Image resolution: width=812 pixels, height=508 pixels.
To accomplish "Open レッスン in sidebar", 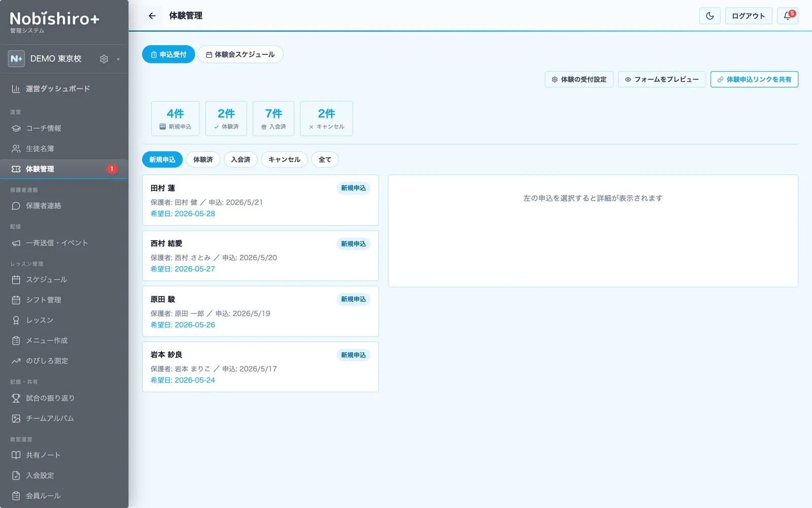I will tap(64, 320).
